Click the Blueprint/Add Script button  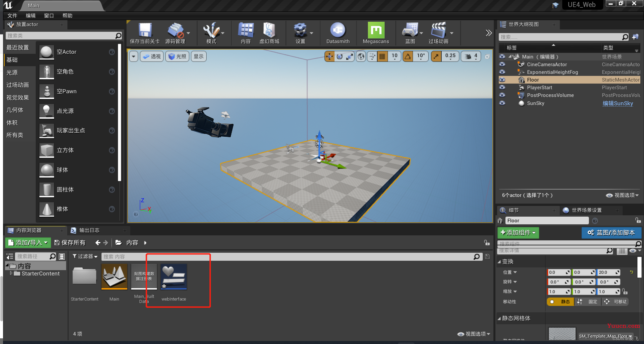[611, 233]
